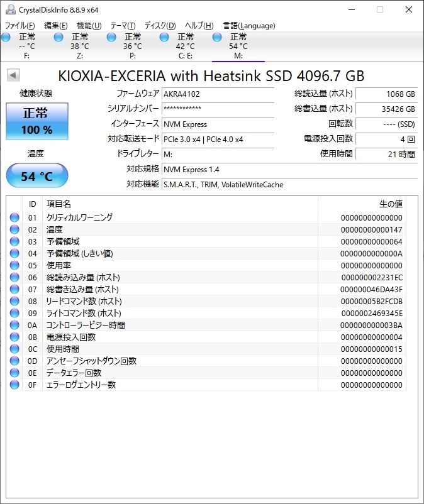Image resolution: width=424 pixels, height=504 pixels.
Task: Switch to disk F: tab
Action: [26, 47]
